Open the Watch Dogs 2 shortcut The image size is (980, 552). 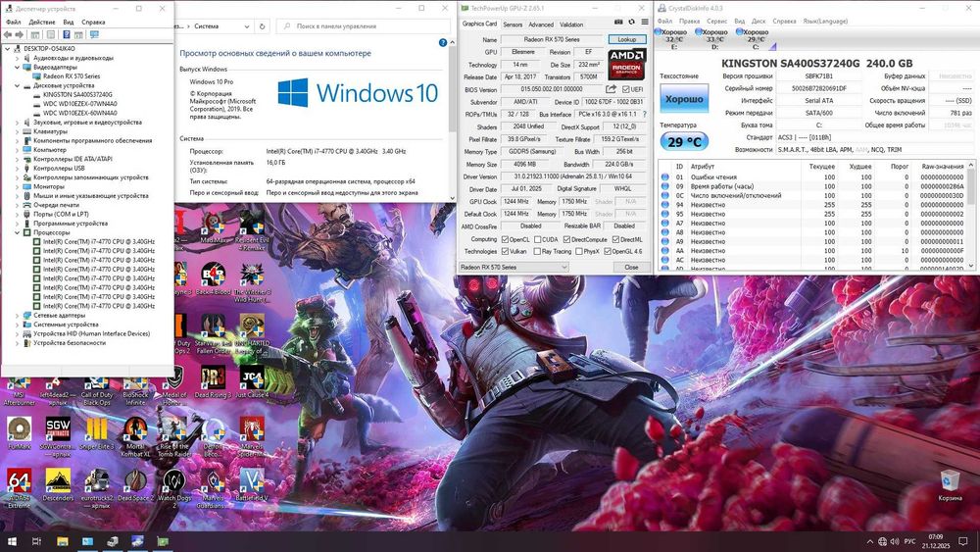coord(174,488)
